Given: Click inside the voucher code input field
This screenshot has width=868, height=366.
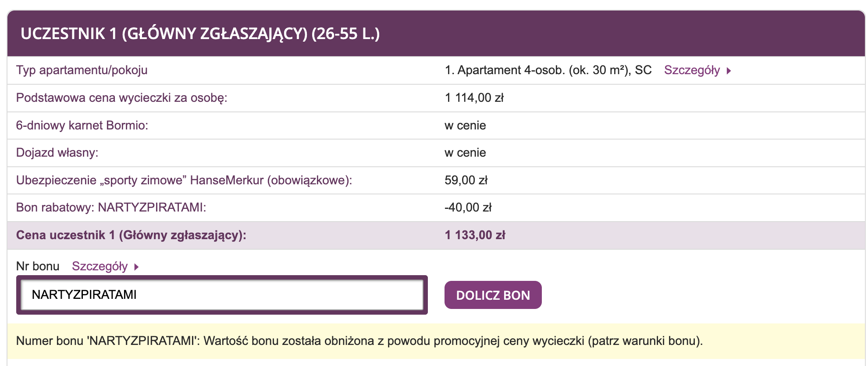Looking at the screenshot, I should 219,295.
